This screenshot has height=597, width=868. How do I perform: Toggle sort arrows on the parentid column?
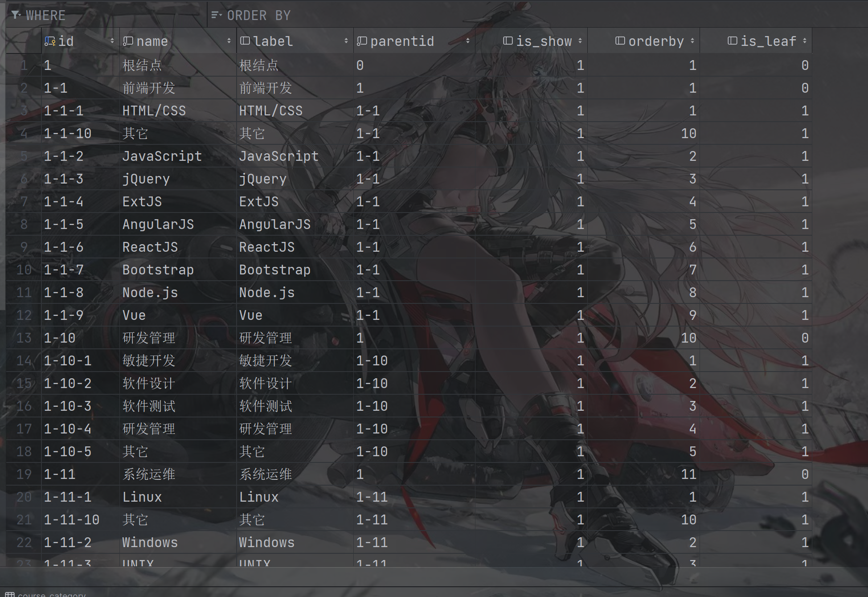[467, 41]
